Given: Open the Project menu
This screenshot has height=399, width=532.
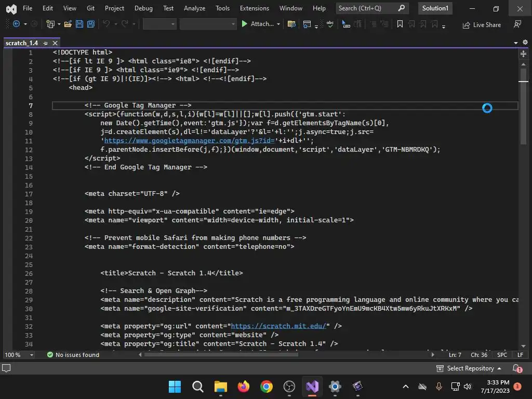Looking at the screenshot, I should [x=114, y=8].
